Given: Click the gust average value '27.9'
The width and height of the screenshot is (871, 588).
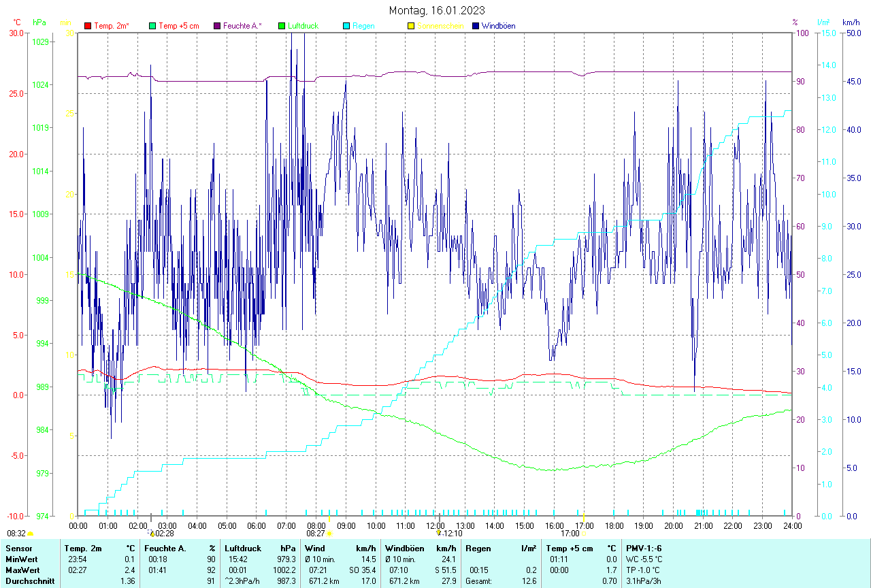Looking at the screenshot, I should pyautogui.click(x=448, y=581).
